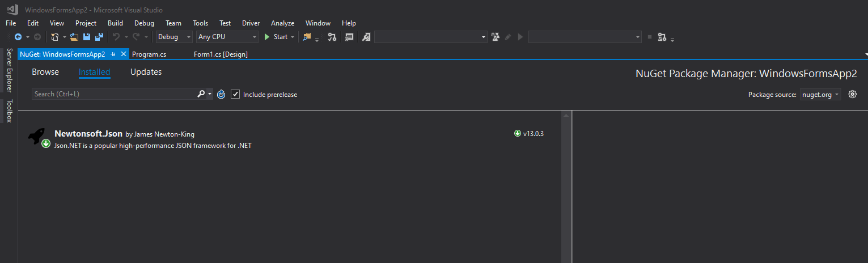Click the source control branch icon
The height and width of the screenshot is (263, 868).
coord(332,37)
